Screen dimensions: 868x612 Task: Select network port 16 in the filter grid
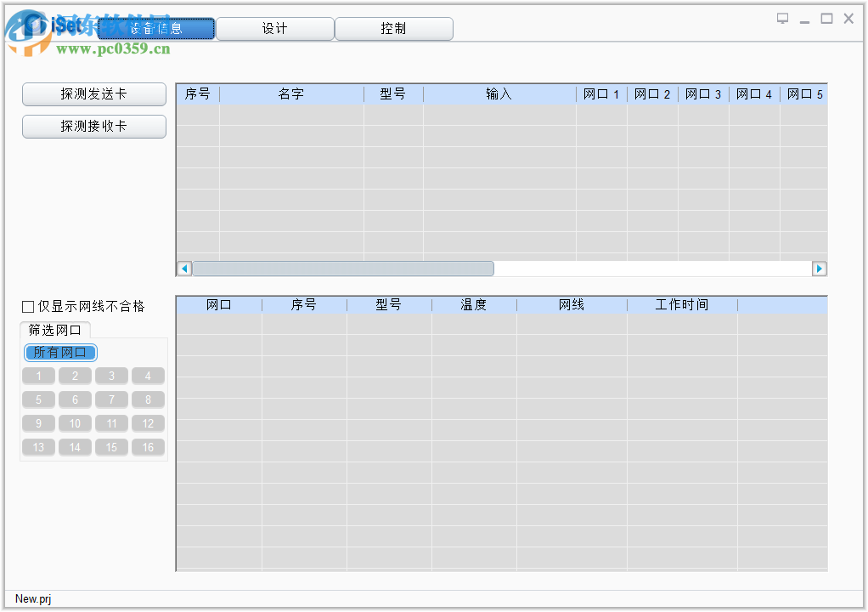click(148, 447)
